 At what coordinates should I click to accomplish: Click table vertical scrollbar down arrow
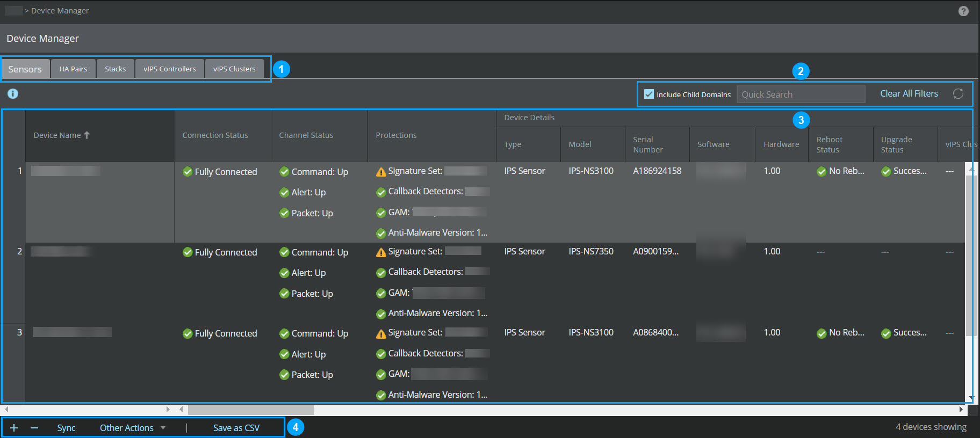click(971, 398)
